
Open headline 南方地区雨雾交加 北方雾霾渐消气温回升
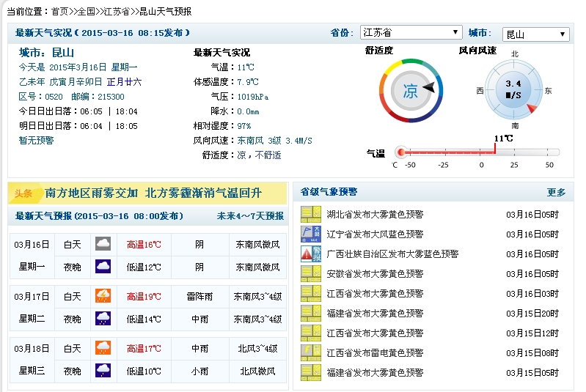(x=153, y=193)
